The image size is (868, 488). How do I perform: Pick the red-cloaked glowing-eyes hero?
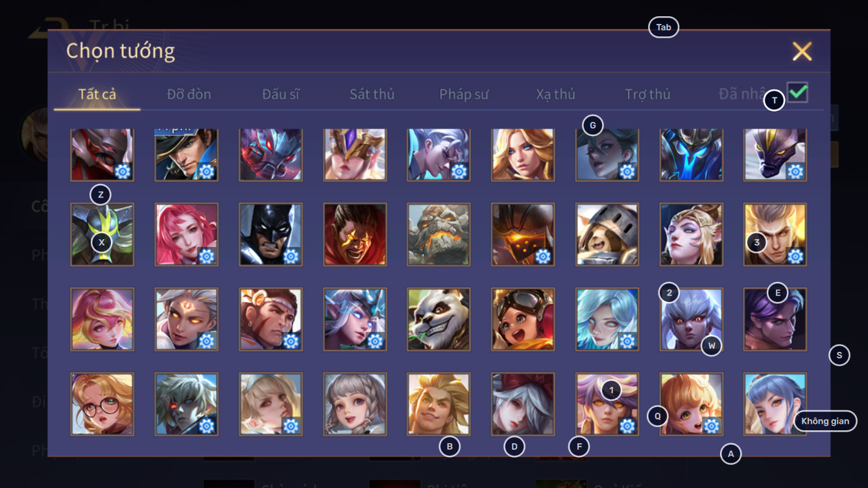[355, 235]
